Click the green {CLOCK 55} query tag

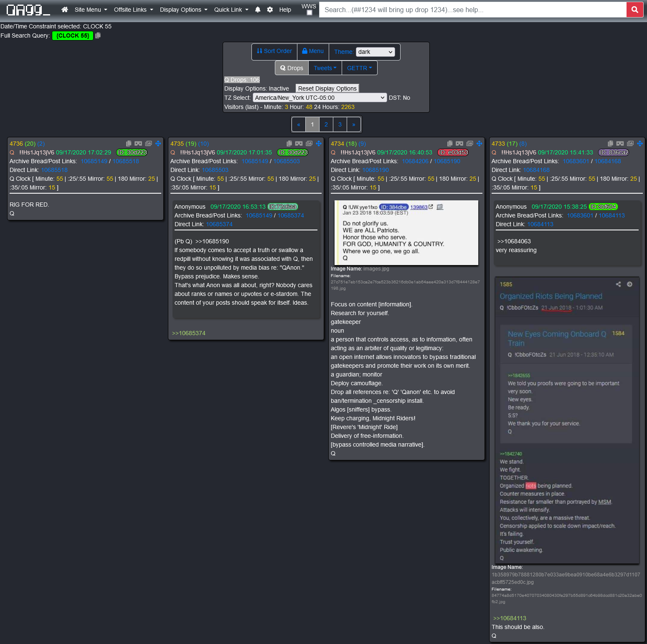tap(73, 35)
